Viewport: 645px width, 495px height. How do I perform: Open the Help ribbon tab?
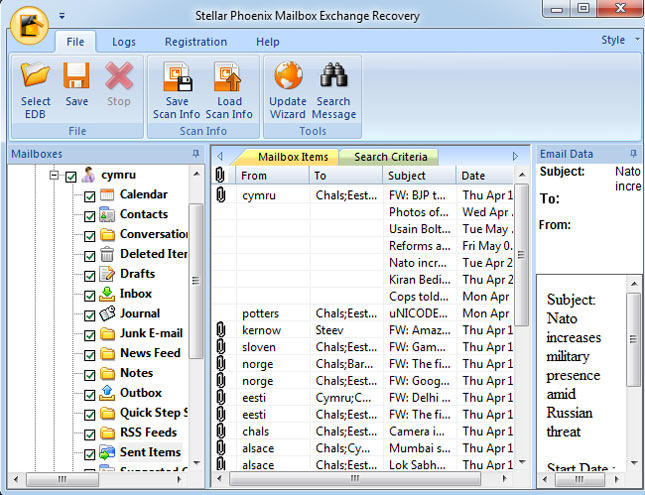[268, 42]
